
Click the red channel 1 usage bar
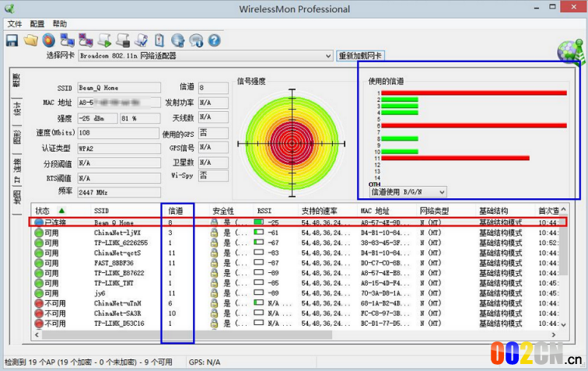pos(474,93)
